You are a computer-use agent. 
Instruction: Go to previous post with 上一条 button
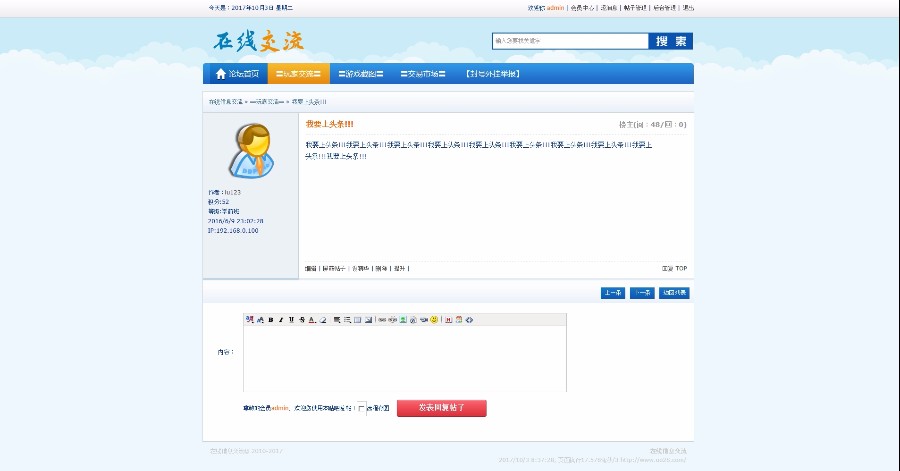pyautogui.click(x=612, y=293)
